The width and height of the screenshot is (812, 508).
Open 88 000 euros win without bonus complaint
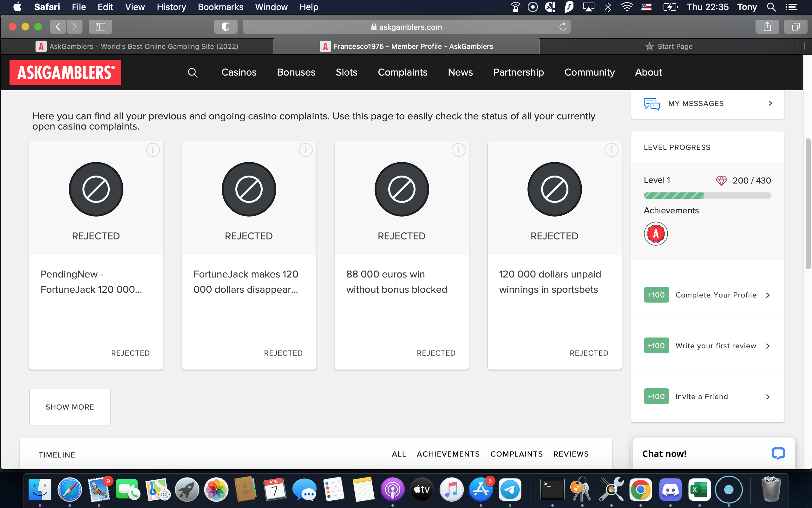(x=396, y=282)
